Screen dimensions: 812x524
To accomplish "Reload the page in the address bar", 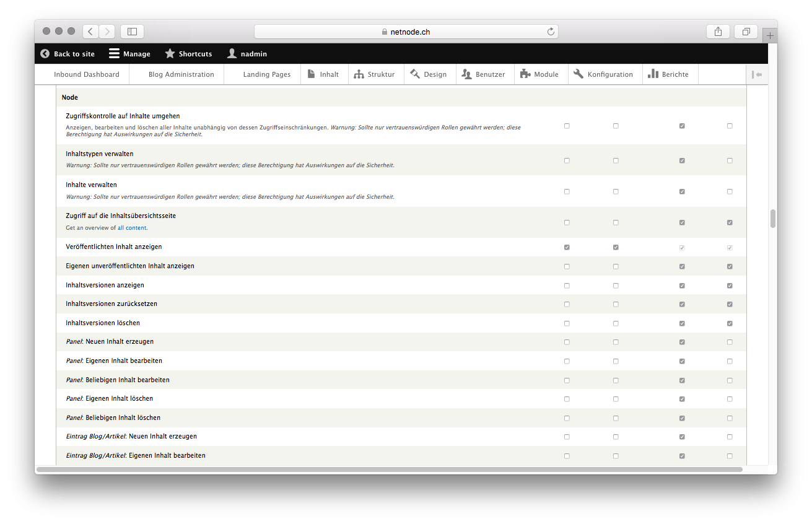I will pyautogui.click(x=550, y=32).
